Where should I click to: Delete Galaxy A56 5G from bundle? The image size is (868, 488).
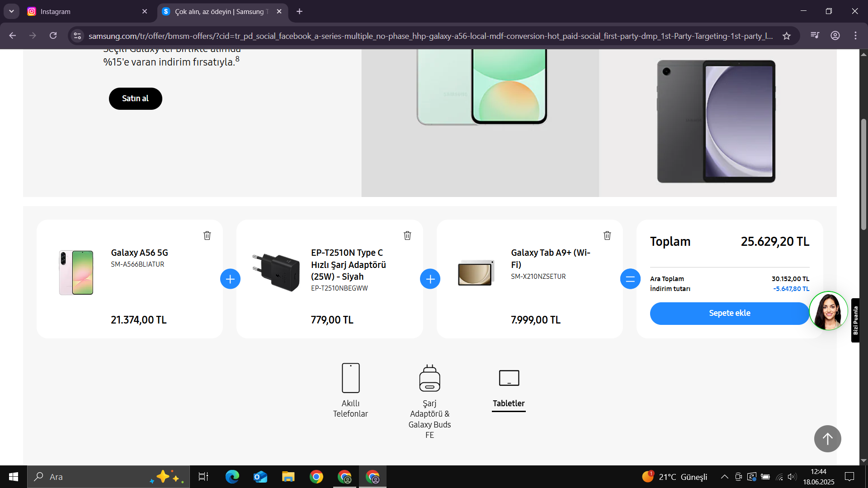[207, 235]
